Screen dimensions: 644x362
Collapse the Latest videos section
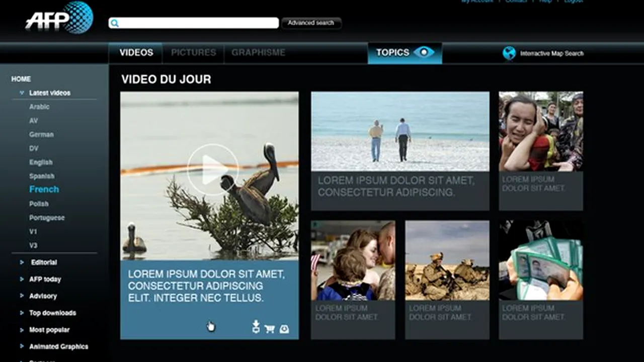click(x=22, y=93)
